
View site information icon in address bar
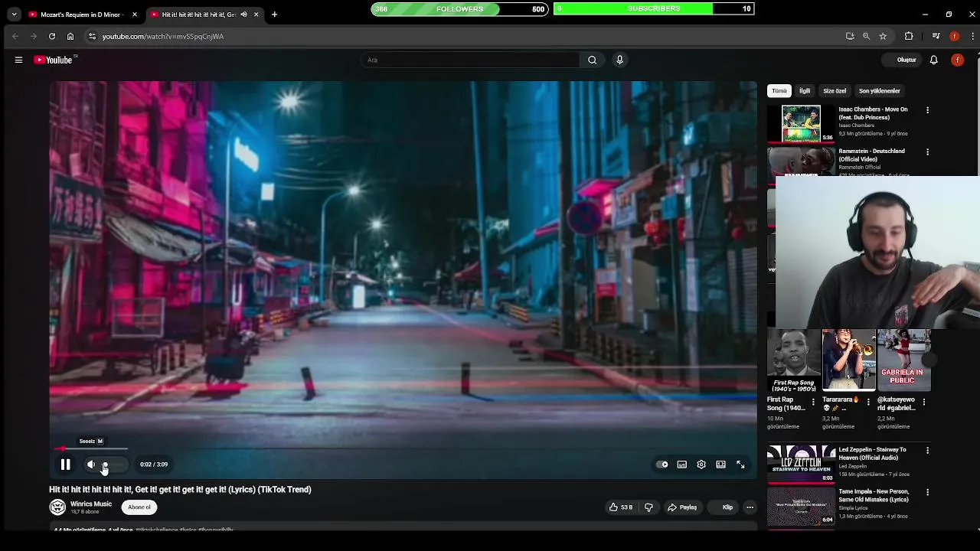click(92, 36)
